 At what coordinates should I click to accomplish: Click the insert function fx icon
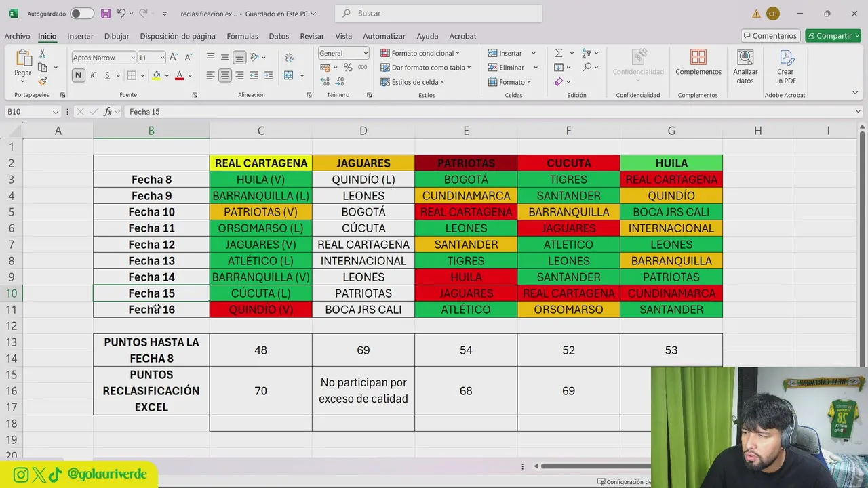pos(108,112)
